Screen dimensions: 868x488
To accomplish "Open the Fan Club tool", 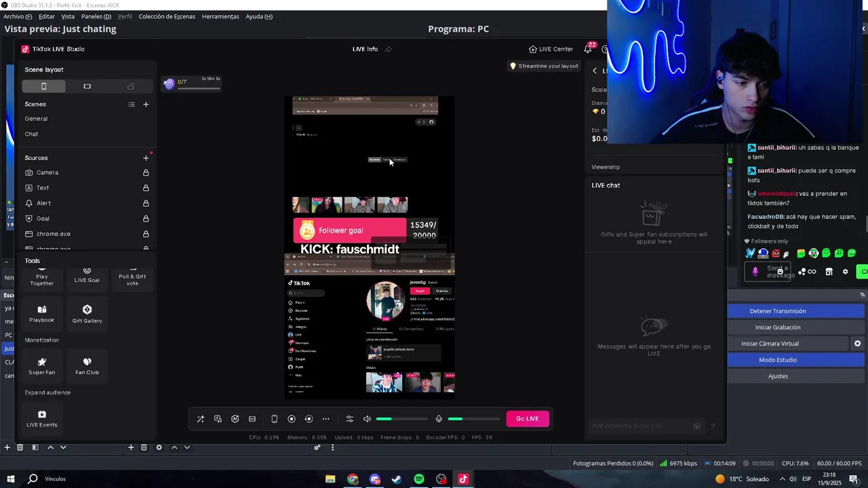I will 87,366.
